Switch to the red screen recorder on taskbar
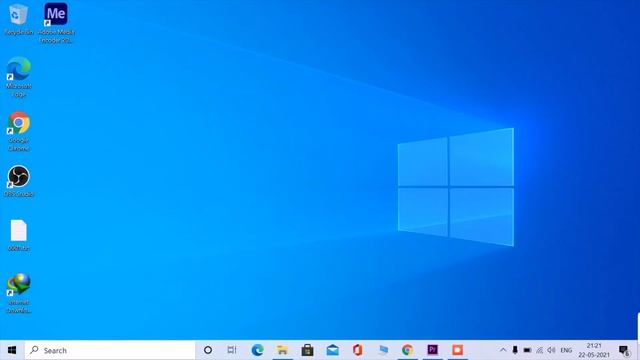This screenshot has width=640, height=360. (x=458, y=350)
